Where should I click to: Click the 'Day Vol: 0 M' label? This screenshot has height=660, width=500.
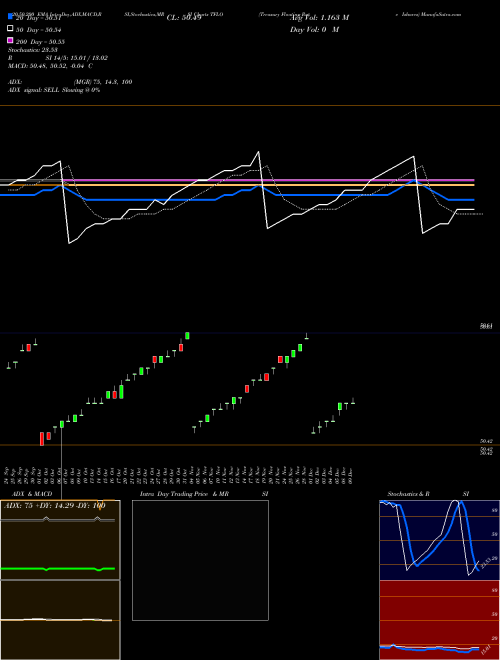tap(314, 30)
